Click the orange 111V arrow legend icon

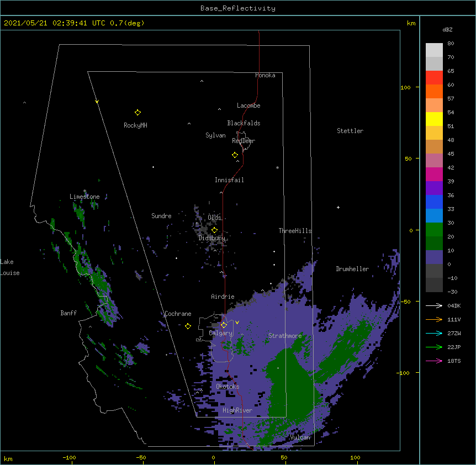[434, 319]
